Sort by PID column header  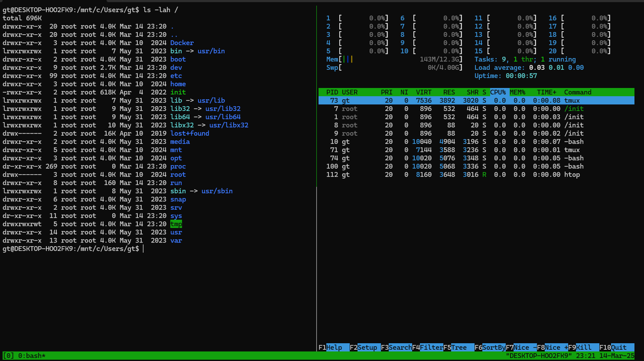coord(332,92)
